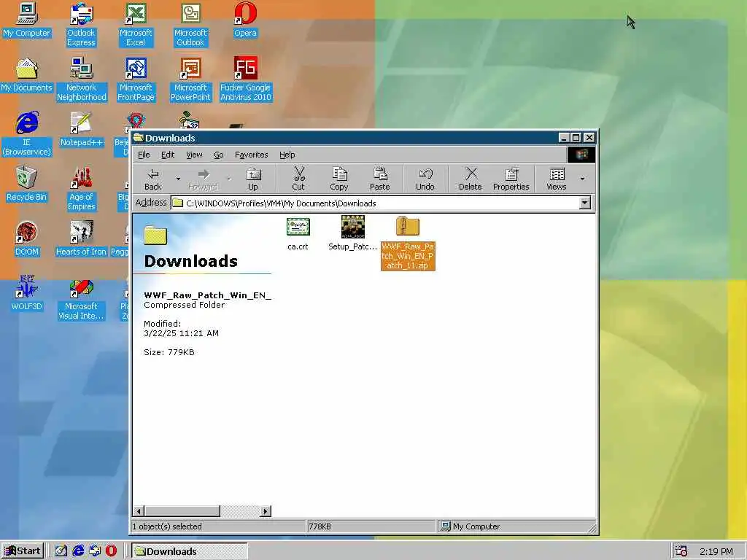Click the Back toolbar button
Screen dimensions: 747x560
pyautogui.click(x=153, y=179)
